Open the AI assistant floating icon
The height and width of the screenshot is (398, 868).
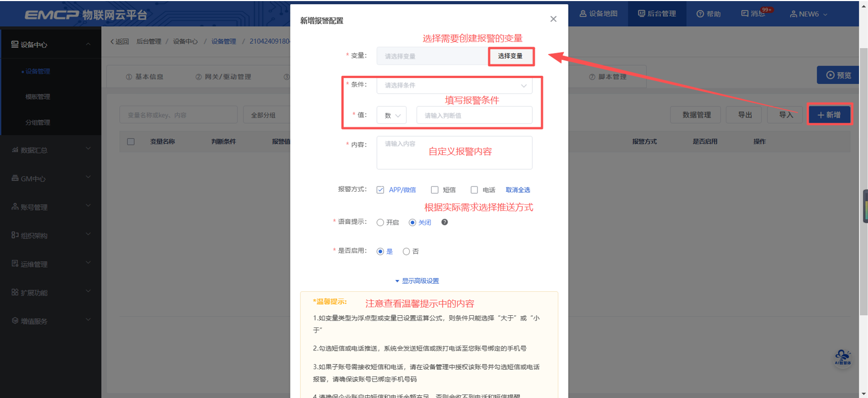(843, 357)
